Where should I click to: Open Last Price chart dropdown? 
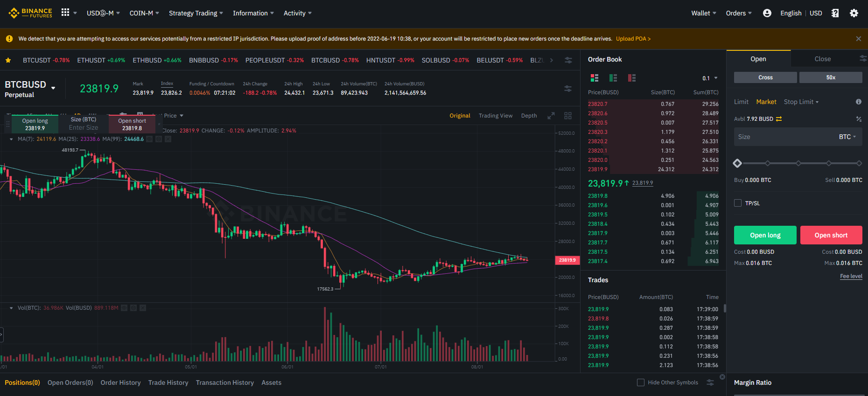[173, 116]
